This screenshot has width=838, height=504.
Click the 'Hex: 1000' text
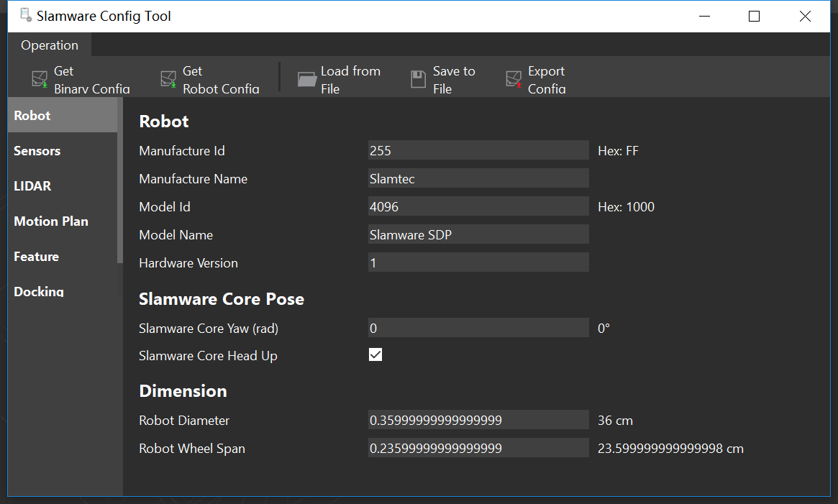[626, 207]
